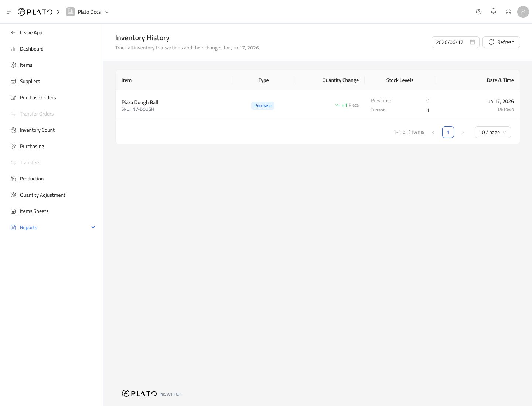Click the Items Sheets icon
The height and width of the screenshot is (406, 532).
[x=13, y=211]
